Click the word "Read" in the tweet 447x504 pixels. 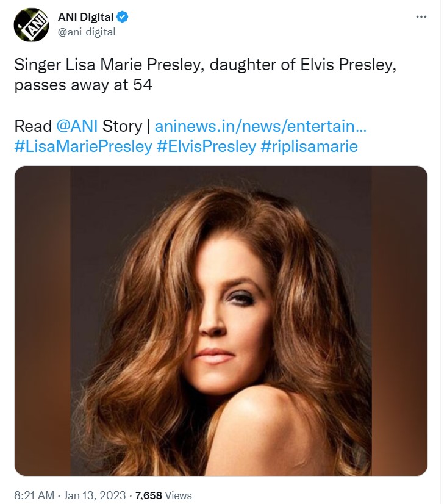[x=33, y=126]
